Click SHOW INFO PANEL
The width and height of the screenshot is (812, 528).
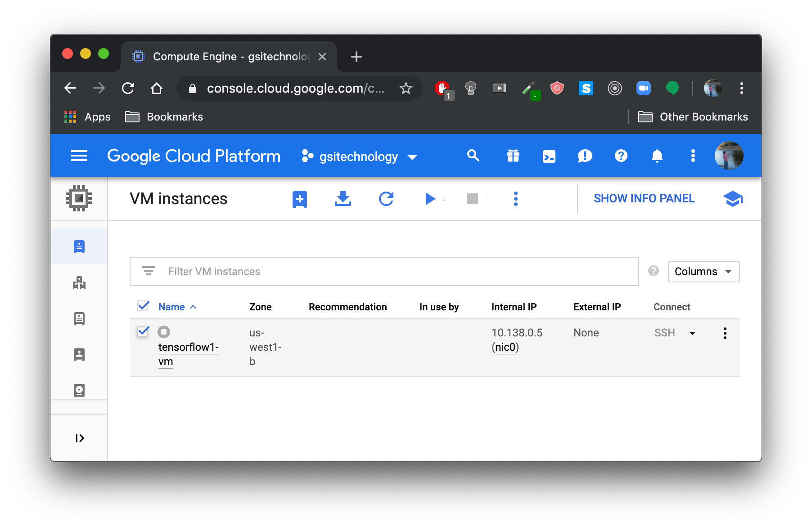tap(644, 198)
